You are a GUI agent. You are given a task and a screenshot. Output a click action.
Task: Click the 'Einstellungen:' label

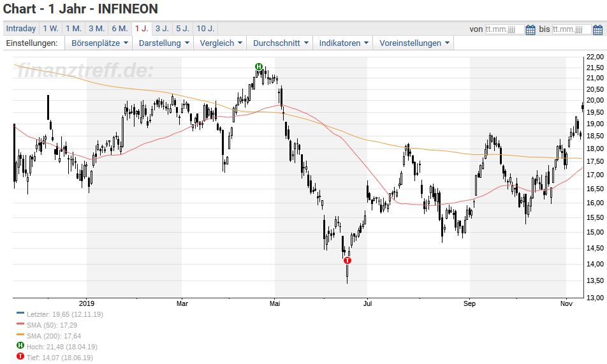click(x=32, y=43)
